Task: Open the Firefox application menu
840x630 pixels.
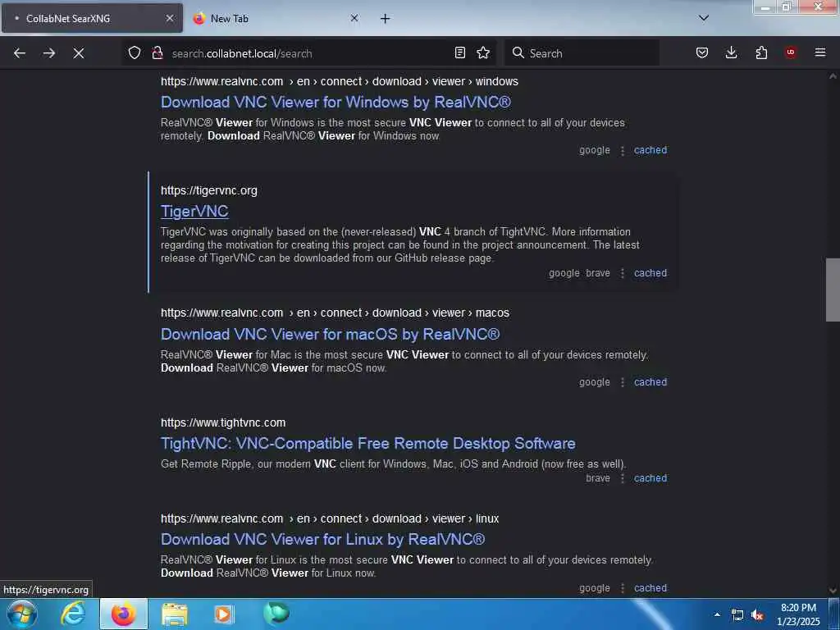Action: [x=820, y=52]
